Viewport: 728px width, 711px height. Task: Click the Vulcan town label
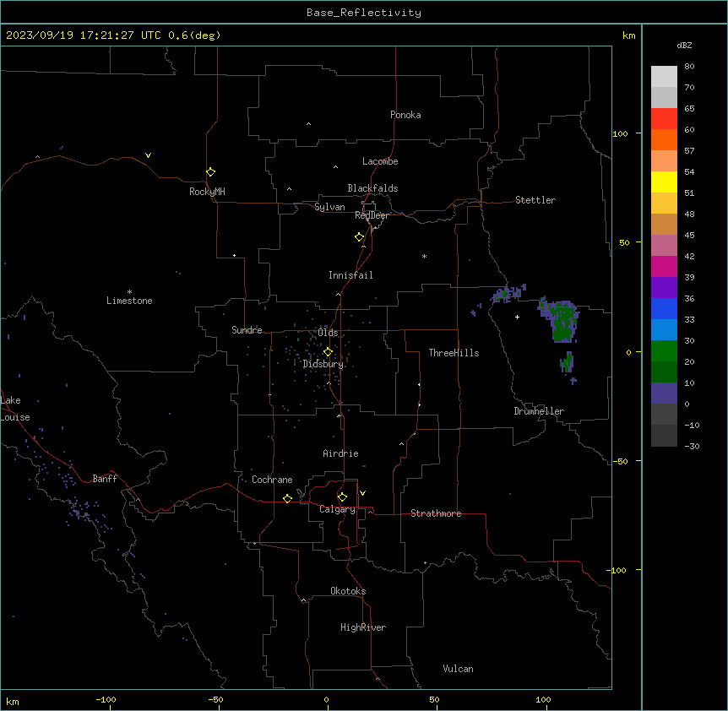click(459, 669)
